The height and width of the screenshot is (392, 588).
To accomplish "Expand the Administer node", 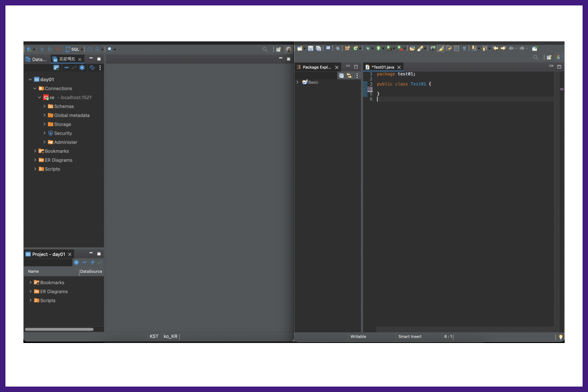I will click(44, 142).
